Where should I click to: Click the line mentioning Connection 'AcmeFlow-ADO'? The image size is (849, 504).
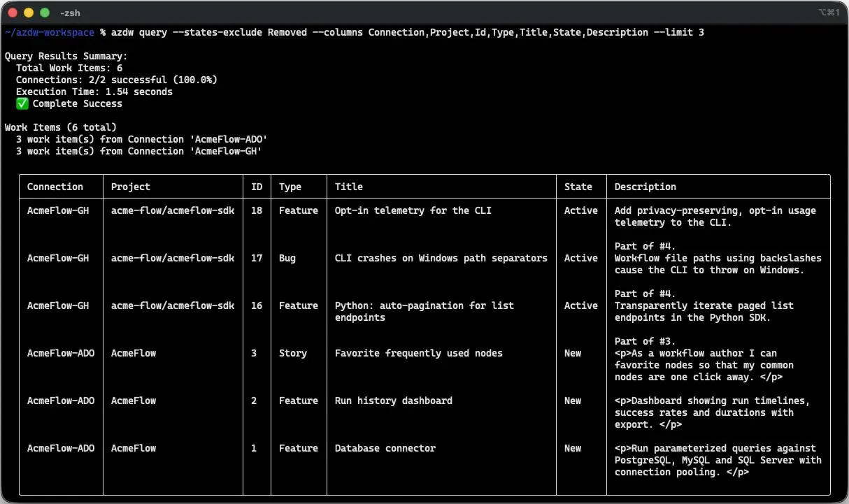click(142, 139)
